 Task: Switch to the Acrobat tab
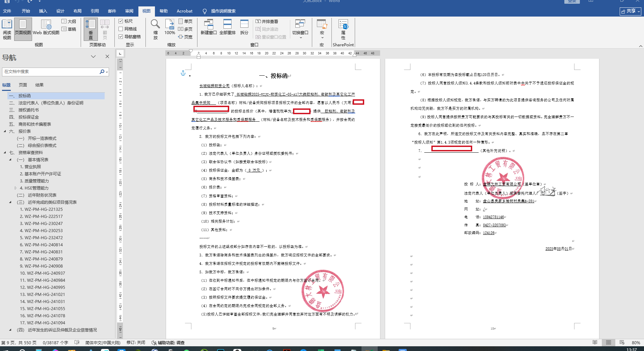185,11
